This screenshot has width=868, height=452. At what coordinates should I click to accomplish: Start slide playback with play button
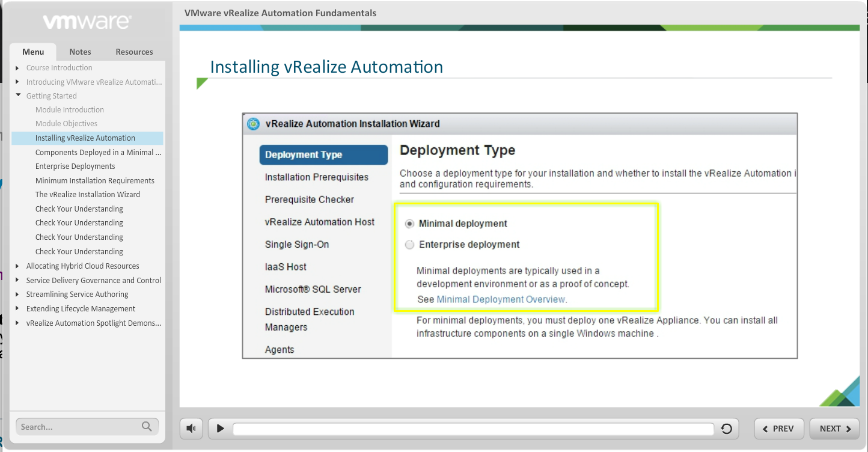point(221,429)
